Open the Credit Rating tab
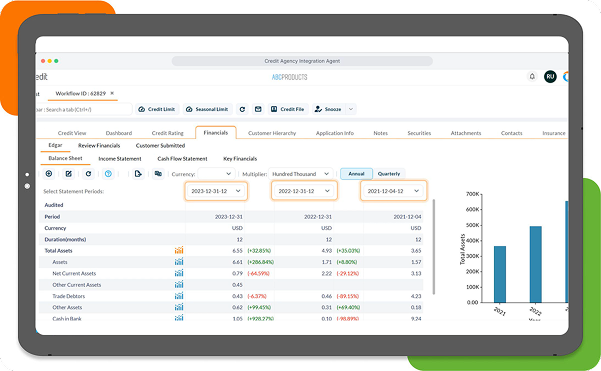The width and height of the screenshot is (601, 371). [167, 133]
